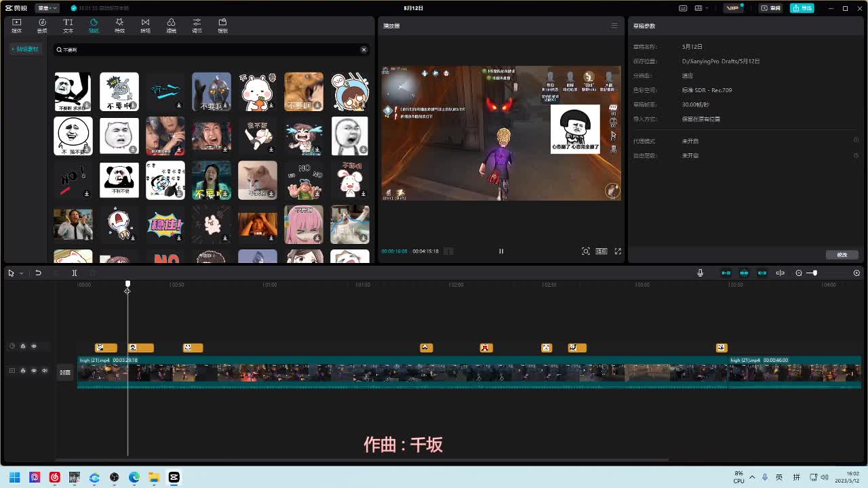
Task: Pick the golden dog 不要啊 sticker
Action: [x=304, y=91]
